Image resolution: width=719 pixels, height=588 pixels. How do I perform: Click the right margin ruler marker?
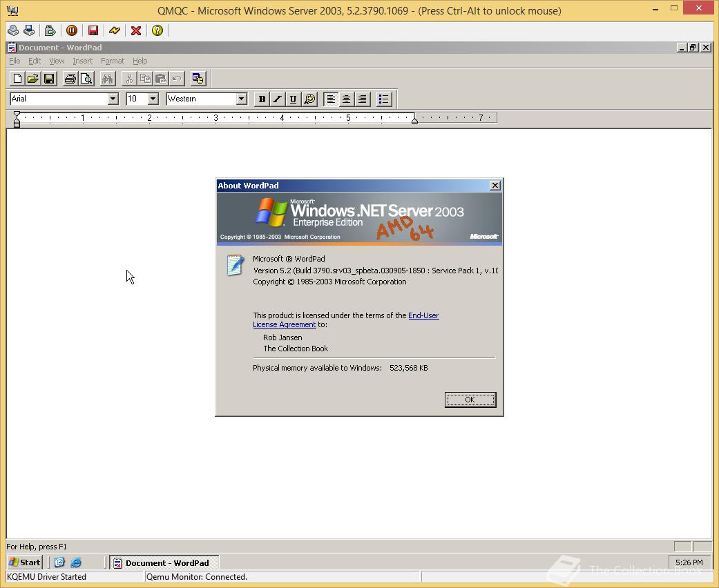[x=414, y=120]
